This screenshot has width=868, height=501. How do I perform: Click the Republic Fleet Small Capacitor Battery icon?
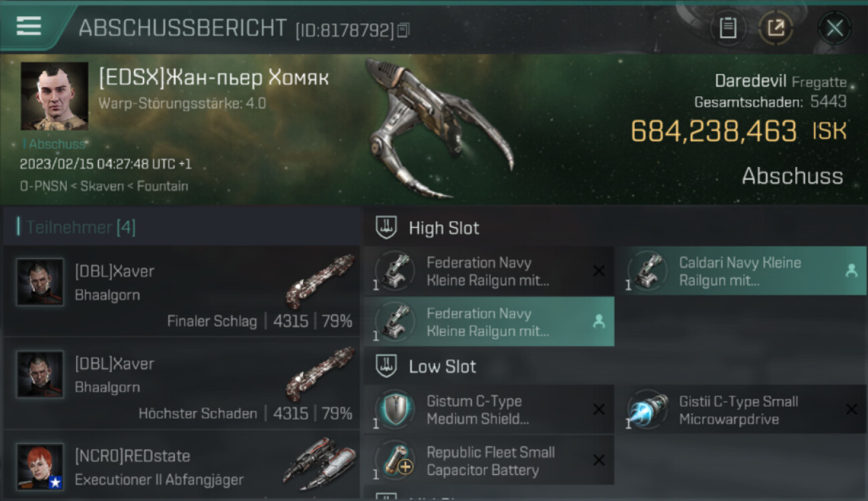(x=395, y=460)
